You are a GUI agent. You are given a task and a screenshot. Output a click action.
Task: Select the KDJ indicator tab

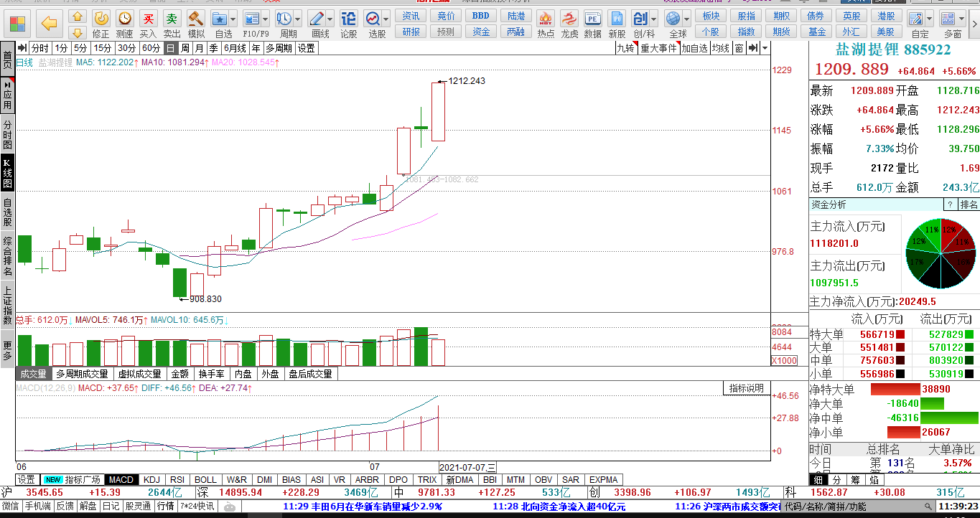152,479
